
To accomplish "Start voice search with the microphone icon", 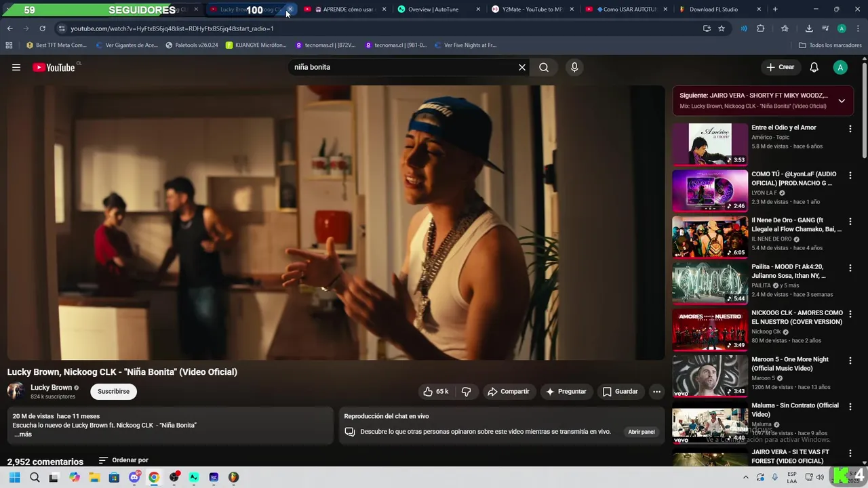I will pos(574,67).
